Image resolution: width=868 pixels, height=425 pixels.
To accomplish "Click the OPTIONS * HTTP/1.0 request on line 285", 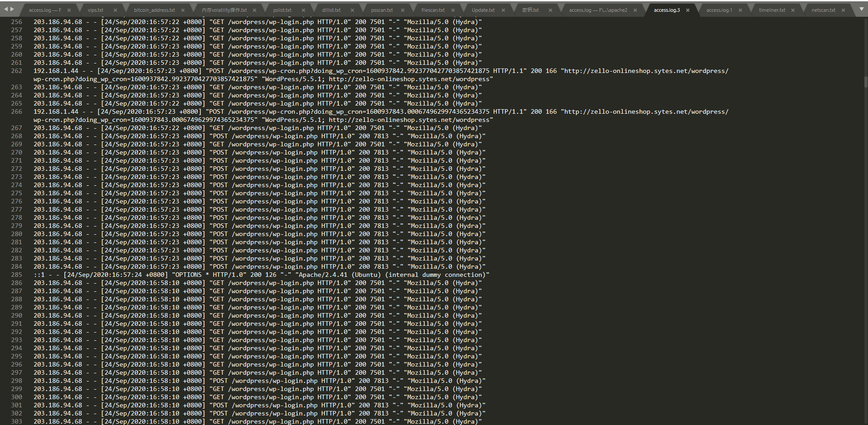I will click(211, 275).
